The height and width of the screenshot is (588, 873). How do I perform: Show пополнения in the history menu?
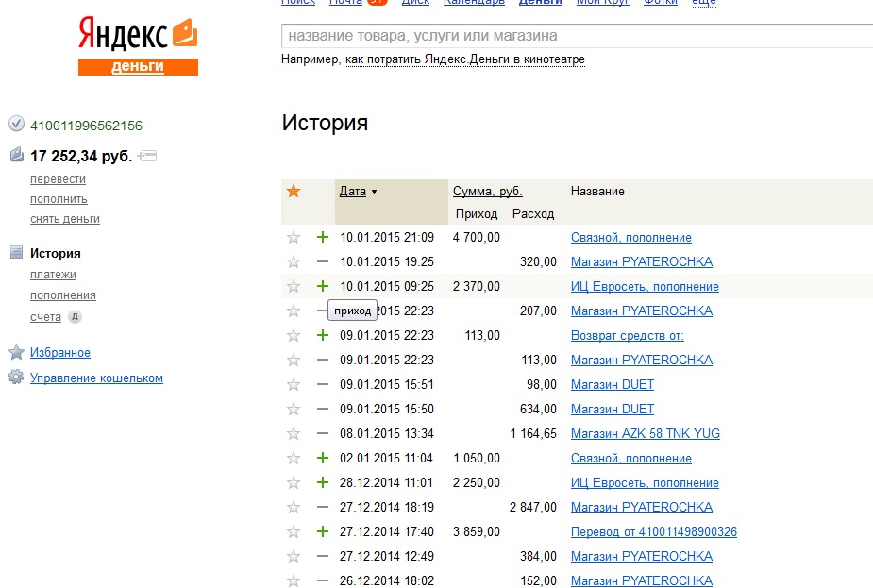tap(63, 295)
